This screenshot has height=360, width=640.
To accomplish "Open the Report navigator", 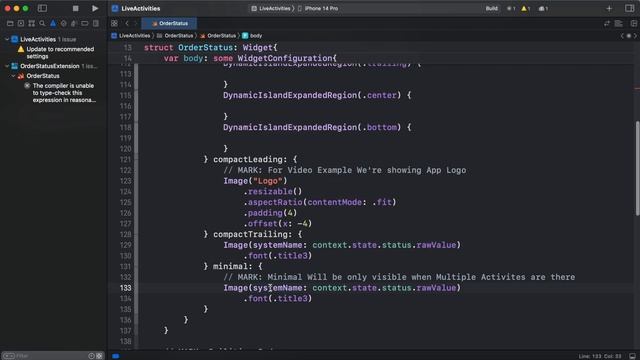I will tap(96, 24).
